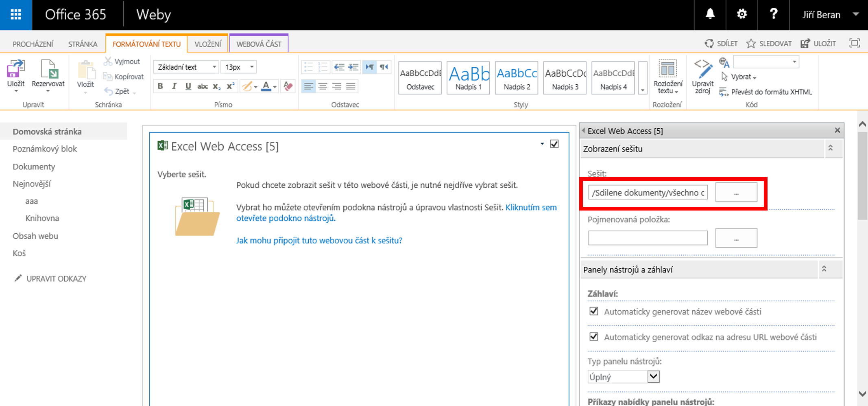Toggle Automaticky generovat odkaz na adresu URL
This screenshot has height=406, width=868.
point(593,337)
